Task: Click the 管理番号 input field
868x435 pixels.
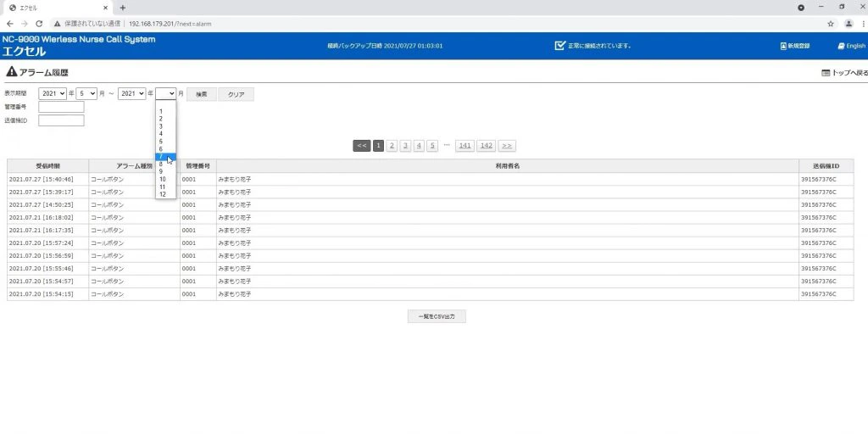Action: coord(61,107)
